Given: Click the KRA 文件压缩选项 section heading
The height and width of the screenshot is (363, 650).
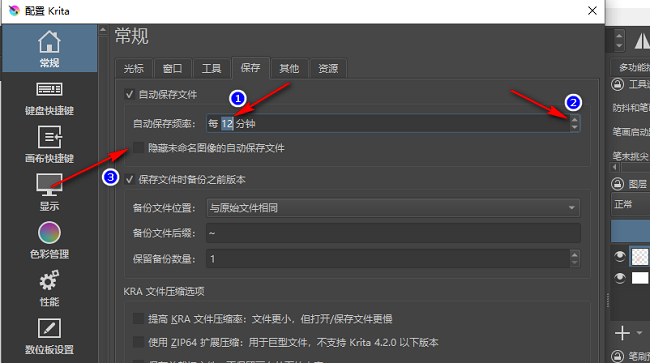Looking at the screenshot, I should [x=164, y=291].
